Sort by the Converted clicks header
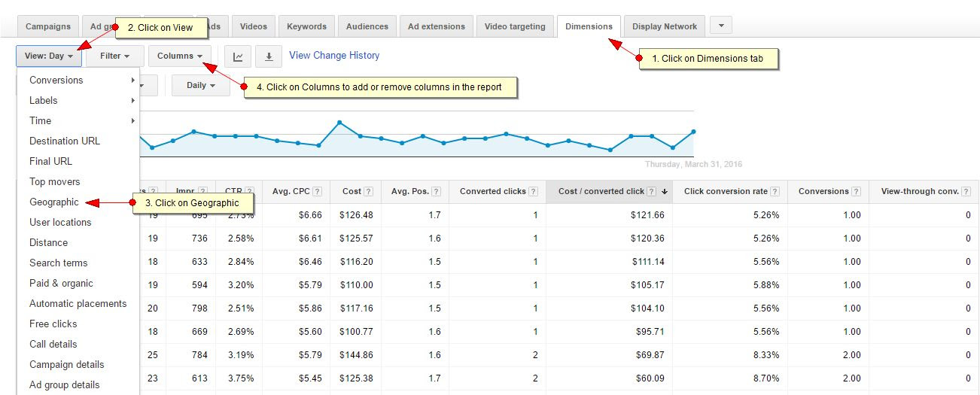Image resolution: width=980 pixels, height=395 pixels. click(x=492, y=191)
